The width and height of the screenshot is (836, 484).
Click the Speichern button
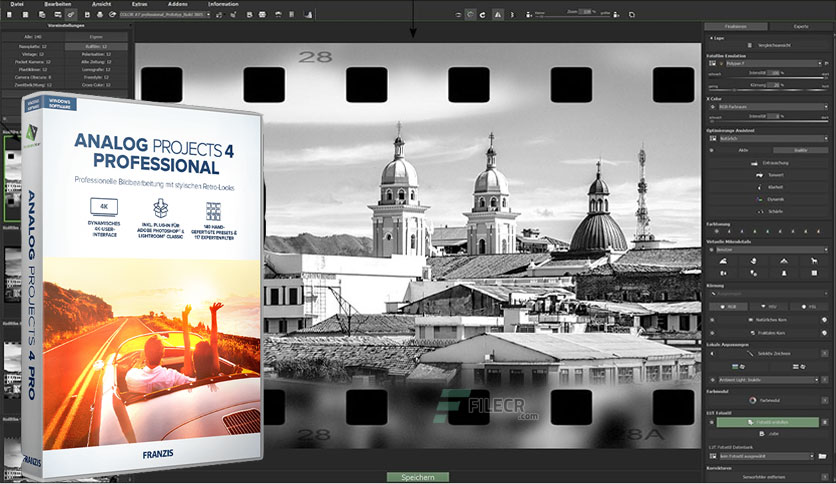point(417,477)
